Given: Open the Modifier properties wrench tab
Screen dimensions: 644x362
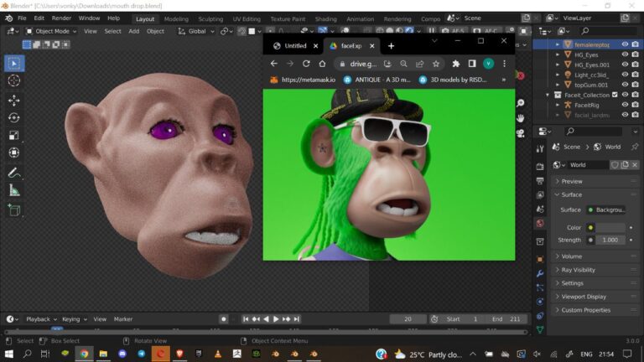Looking at the screenshot, I should (540, 273).
